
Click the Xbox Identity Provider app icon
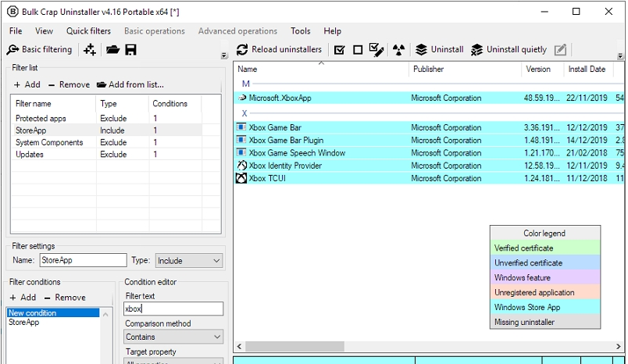(241, 166)
